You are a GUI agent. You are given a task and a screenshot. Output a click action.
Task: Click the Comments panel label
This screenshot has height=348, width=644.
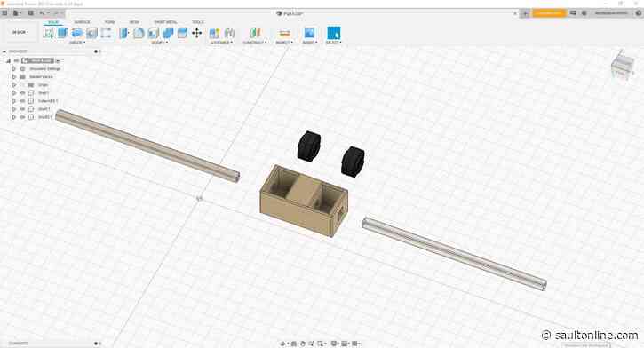tap(19, 343)
